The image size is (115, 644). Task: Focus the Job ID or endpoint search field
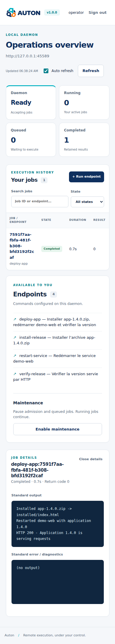[40, 201]
